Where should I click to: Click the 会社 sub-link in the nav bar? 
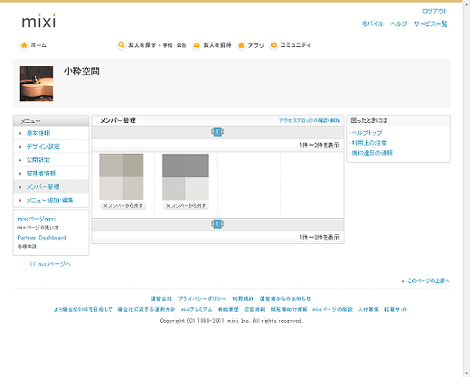(x=181, y=45)
